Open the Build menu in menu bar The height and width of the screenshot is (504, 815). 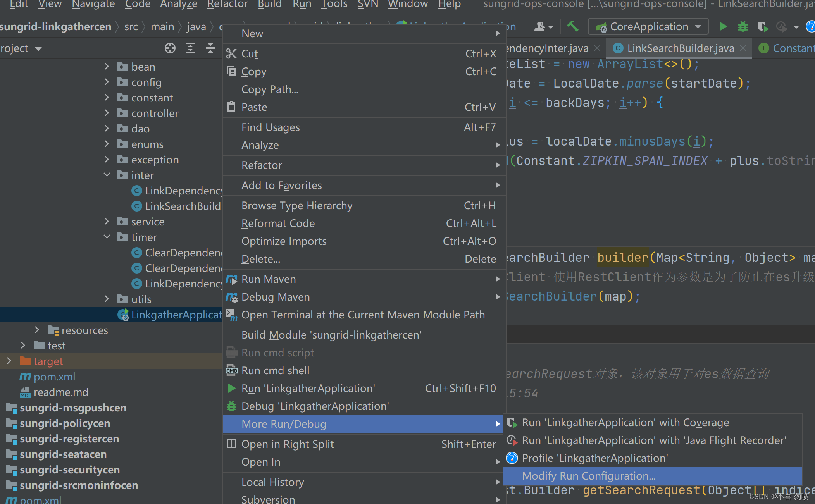[x=269, y=4]
